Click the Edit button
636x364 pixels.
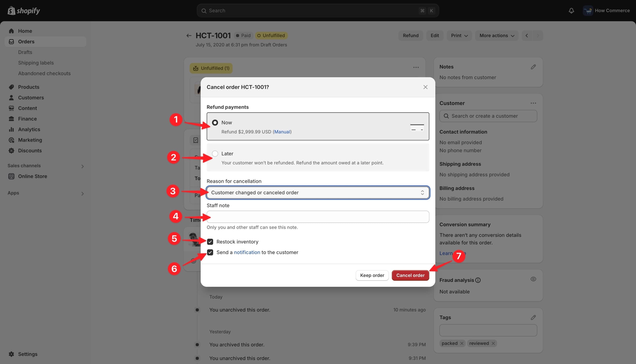435,36
